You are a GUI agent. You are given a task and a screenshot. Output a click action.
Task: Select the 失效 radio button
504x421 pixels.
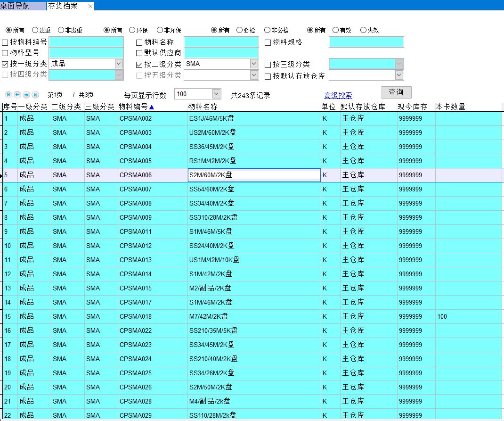coord(363,30)
